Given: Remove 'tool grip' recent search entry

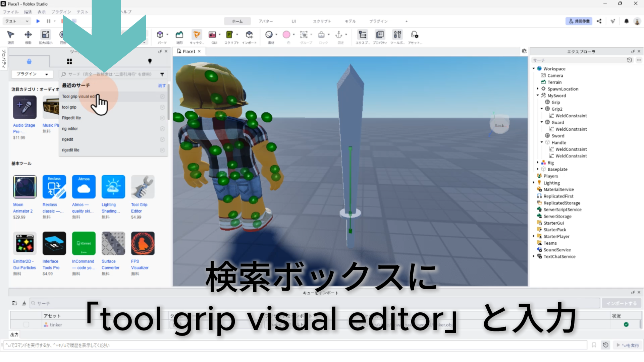Looking at the screenshot, I should point(162,107).
